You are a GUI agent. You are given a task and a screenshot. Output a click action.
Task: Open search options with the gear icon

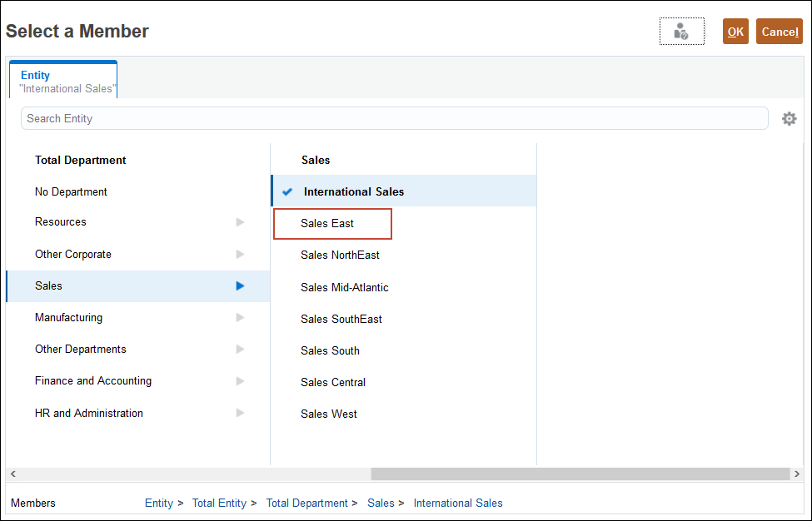pyautogui.click(x=789, y=118)
